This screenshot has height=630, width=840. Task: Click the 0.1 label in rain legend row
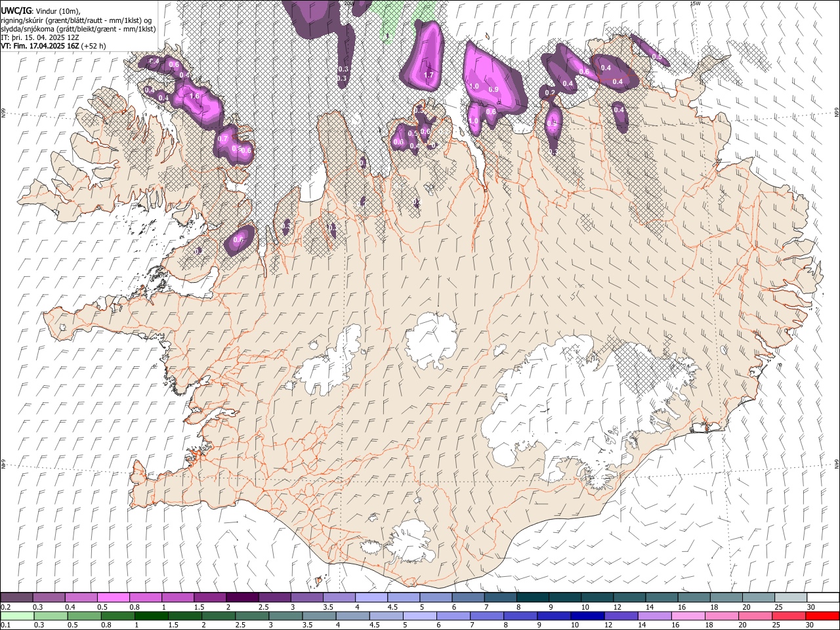[x=6, y=625]
